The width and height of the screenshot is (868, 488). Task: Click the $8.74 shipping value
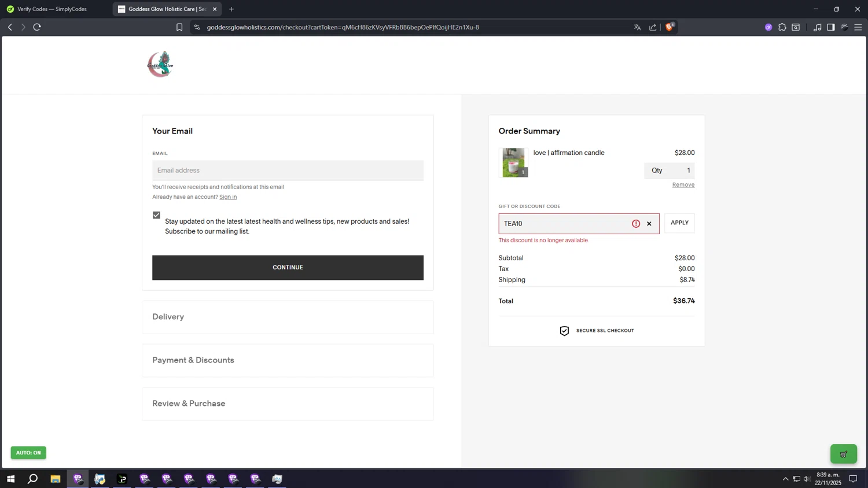click(687, 280)
